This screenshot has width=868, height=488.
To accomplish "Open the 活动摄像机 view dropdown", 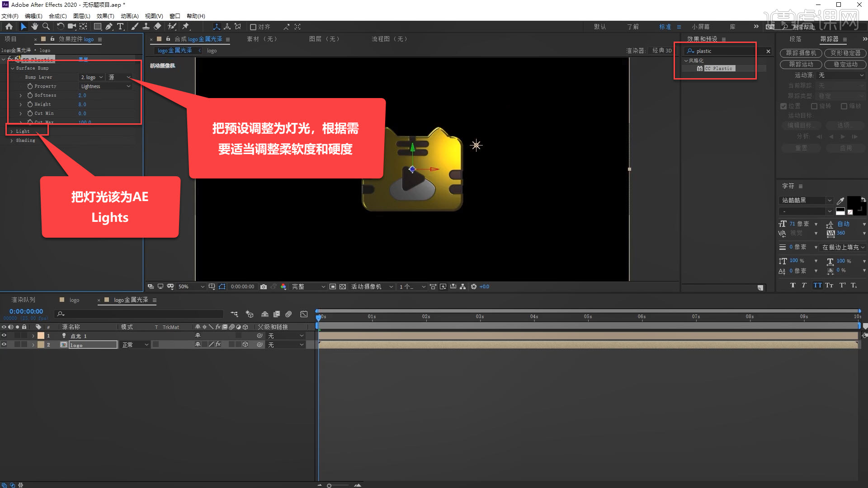I will (x=372, y=286).
